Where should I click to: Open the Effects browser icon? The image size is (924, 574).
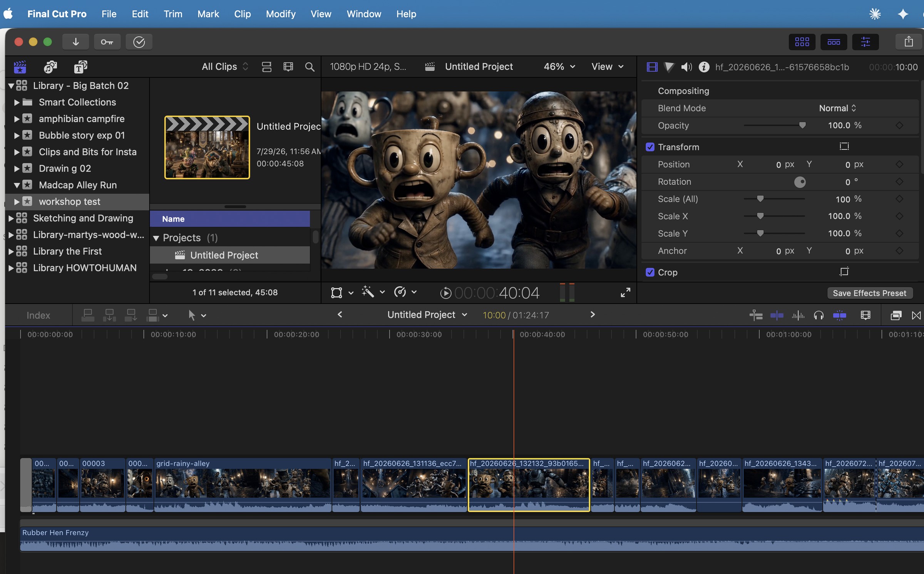tap(896, 315)
